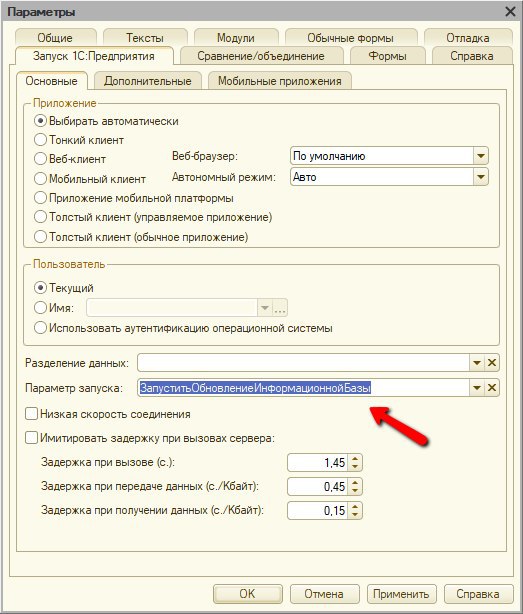
Task: Switch to Обычные формы tab
Action: pos(350,38)
